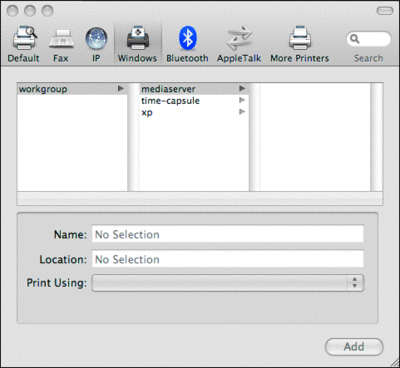Click the magnifying glass search icon
Viewport: 400px width, 368px height.
[x=355, y=39]
